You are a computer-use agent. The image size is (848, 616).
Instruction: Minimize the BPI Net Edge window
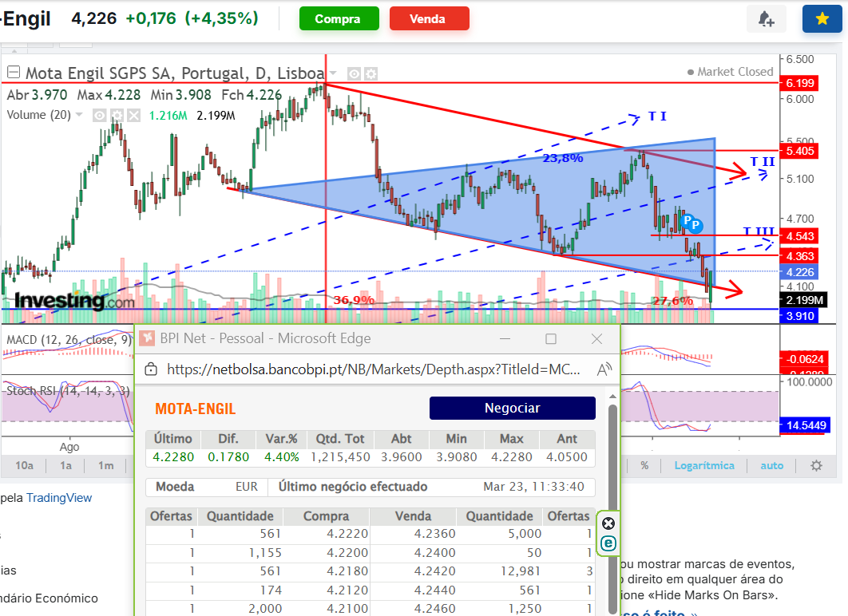(x=505, y=339)
